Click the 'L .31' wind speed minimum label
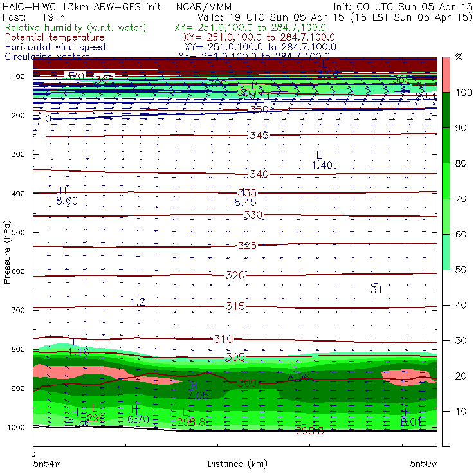Viewport: 476px width, 476px height. click(375, 285)
